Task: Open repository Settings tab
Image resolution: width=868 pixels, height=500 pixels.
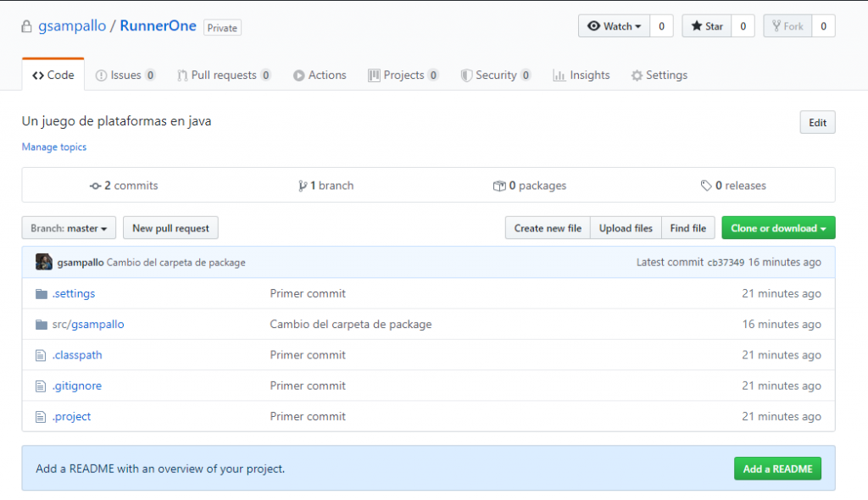Action: click(659, 75)
